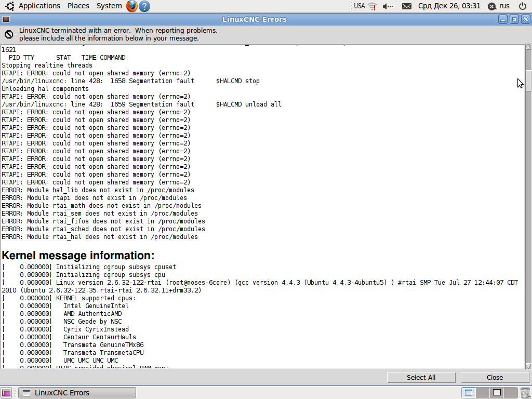532x399 pixels.
Task: Launch Firefox from the top panel
Action: coord(131,6)
